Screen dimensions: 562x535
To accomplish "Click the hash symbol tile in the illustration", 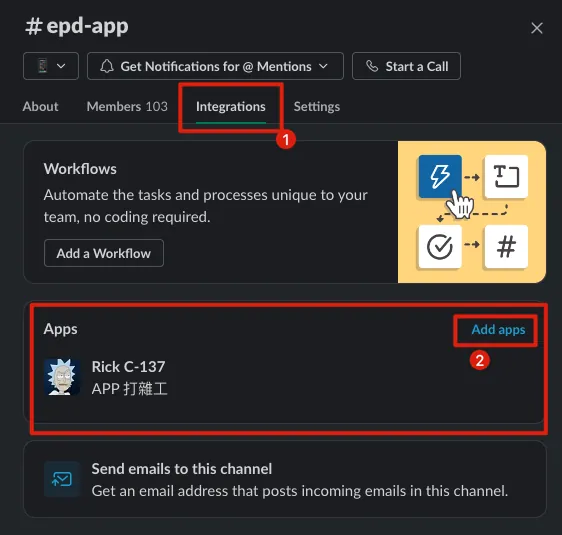I will 506,247.
